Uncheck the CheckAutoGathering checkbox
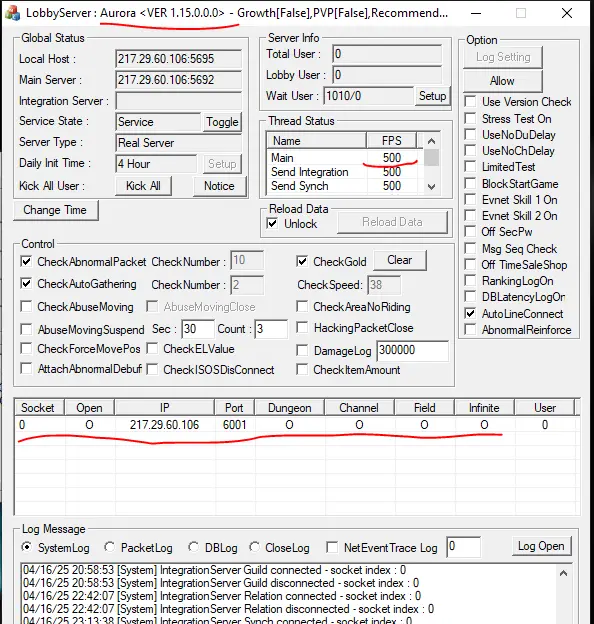This screenshot has height=624, width=594. click(x=26, y=283)
